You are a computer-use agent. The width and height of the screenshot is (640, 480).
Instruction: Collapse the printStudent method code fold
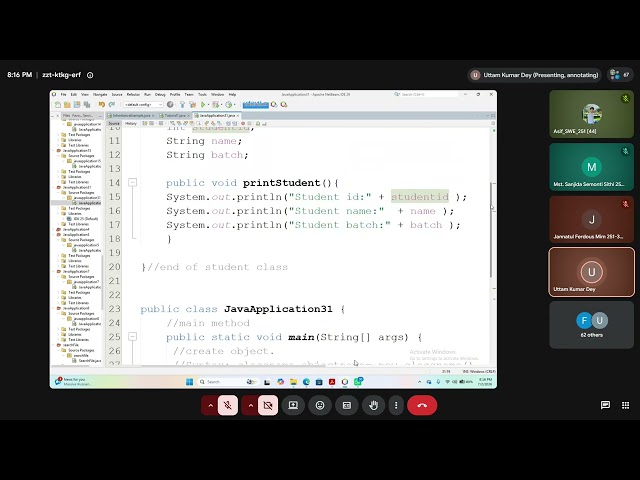tap(133, 182)
